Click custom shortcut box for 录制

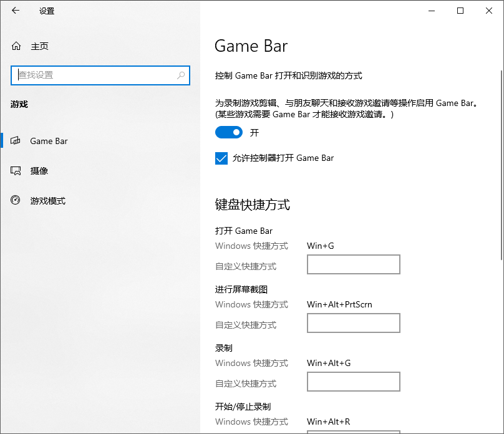coord(354,382)
